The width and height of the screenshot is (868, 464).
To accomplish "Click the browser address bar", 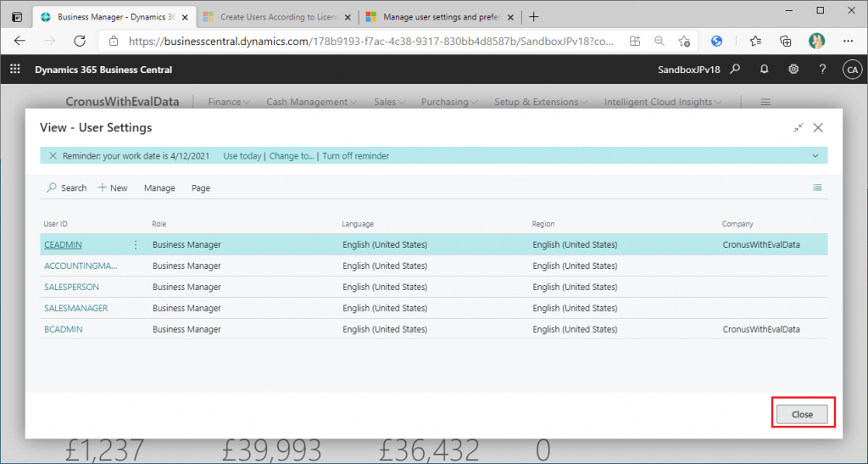I will (x=371, y=41).
